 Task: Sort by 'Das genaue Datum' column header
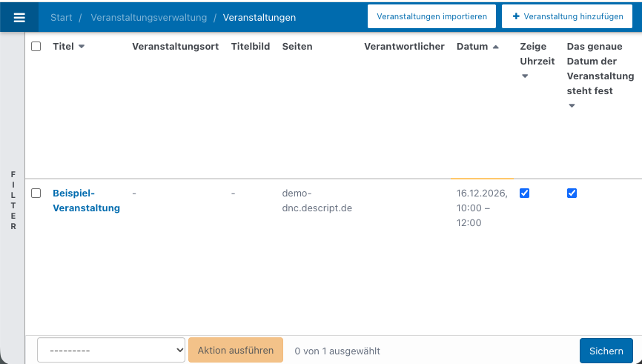(x=600, y=68)
